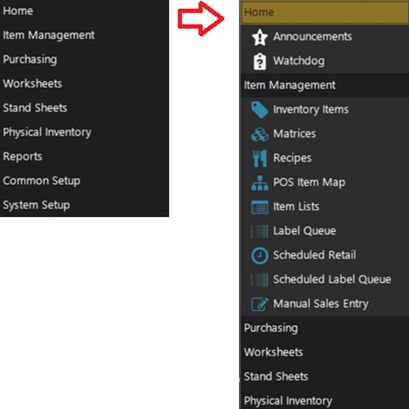Click the Announcements star icon
The width and height of the screenshot is (409, 409).
click(260, 37)
